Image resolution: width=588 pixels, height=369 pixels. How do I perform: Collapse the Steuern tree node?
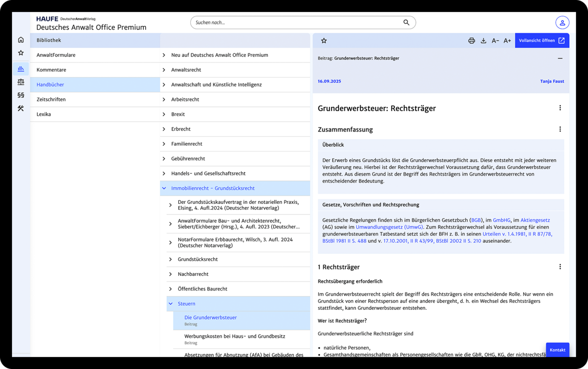tap(170, 304)
